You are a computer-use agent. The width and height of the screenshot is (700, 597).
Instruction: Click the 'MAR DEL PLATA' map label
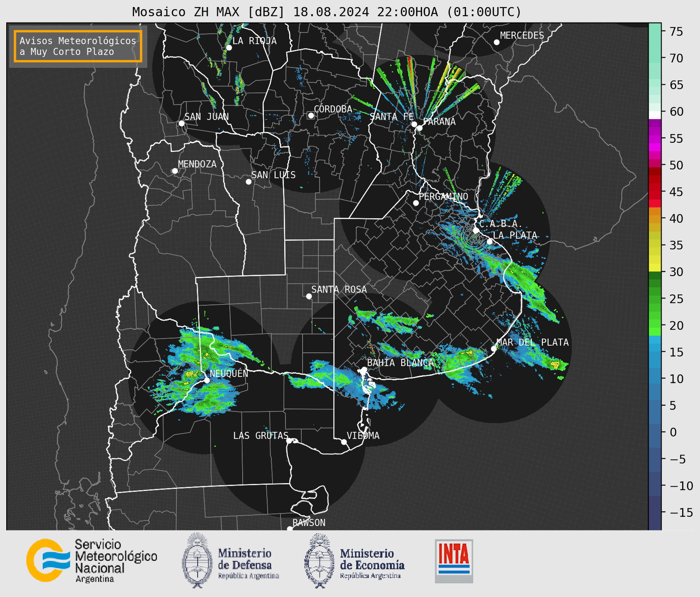point(532,343)
